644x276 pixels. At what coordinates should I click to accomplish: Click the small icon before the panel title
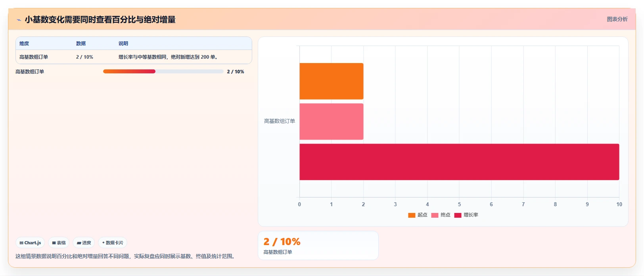[x=19, y=20]
